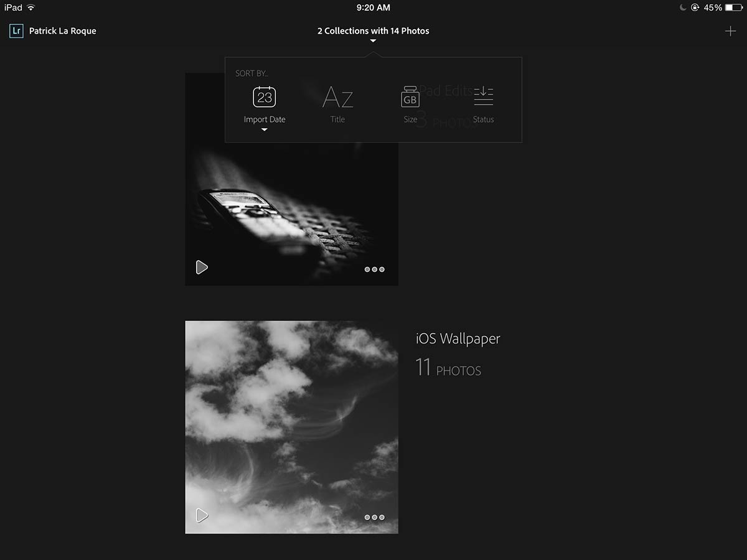Viewport: 747px width, 560px height.
Task: Open options dots on remote-control photo collection
Action: pos(374,269)
